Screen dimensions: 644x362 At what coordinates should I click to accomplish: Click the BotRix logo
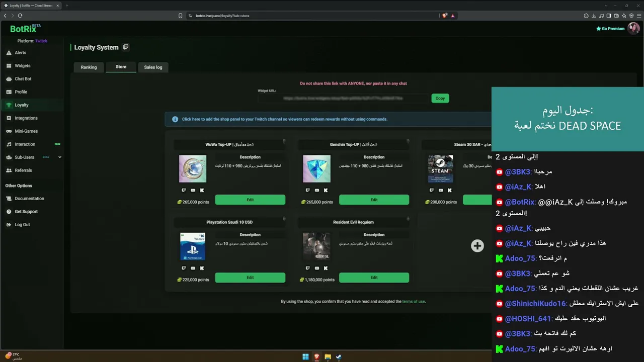(x=26, y=29)
